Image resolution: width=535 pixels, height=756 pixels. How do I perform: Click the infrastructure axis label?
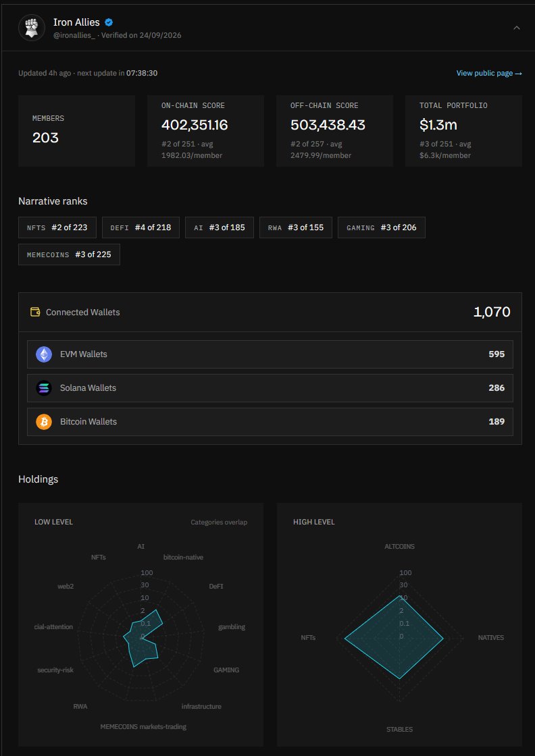(201, 707)
